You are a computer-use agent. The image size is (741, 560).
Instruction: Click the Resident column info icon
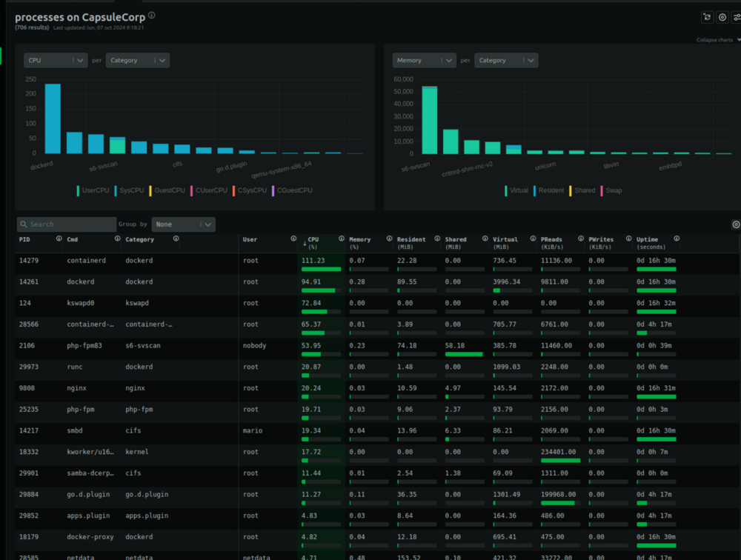click(437, 239)
